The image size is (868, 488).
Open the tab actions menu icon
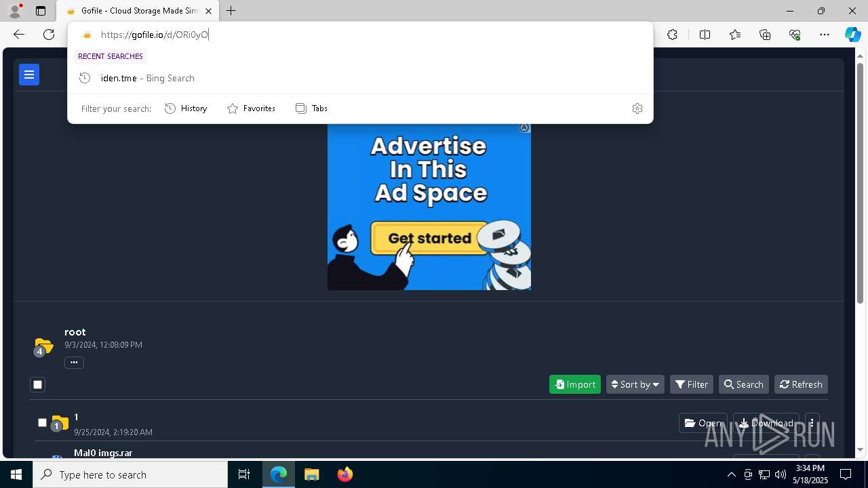coord(41,11)
